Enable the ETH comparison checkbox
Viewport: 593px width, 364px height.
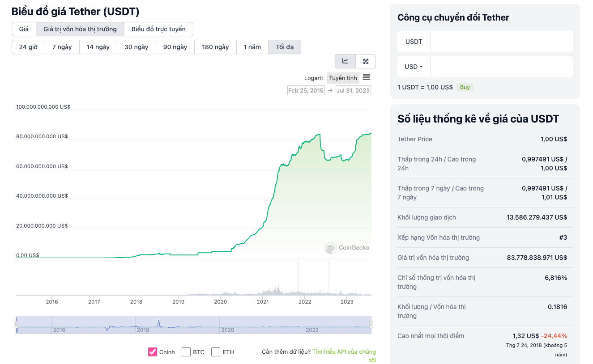pos(216,352)
